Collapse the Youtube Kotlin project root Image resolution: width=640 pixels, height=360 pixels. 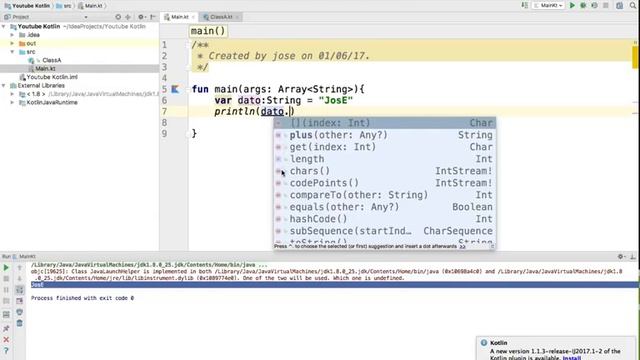click(4, 27)
